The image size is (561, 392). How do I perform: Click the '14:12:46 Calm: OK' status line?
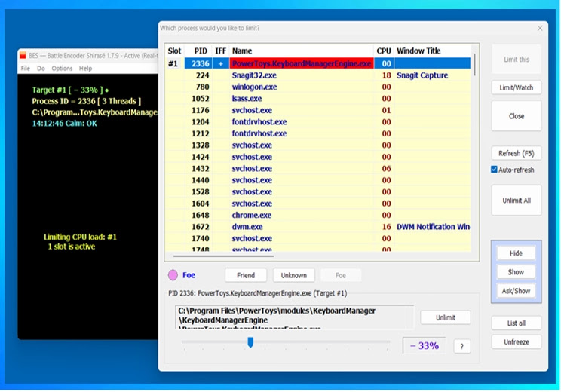[x=64, y=124]
